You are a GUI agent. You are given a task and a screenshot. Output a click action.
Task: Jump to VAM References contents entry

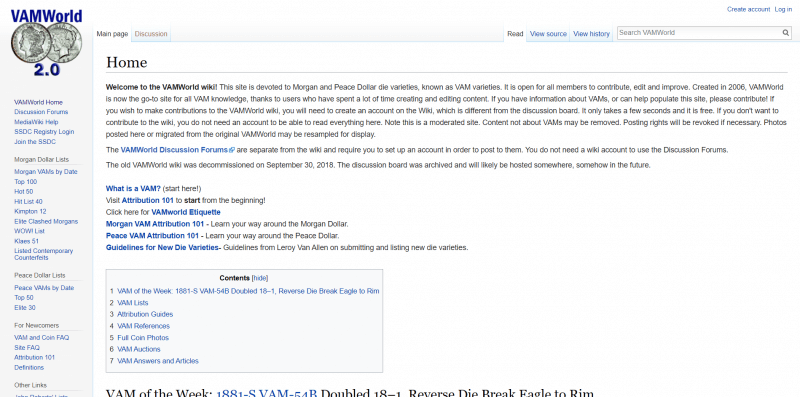pyautogui.click(x=143, y=326)
